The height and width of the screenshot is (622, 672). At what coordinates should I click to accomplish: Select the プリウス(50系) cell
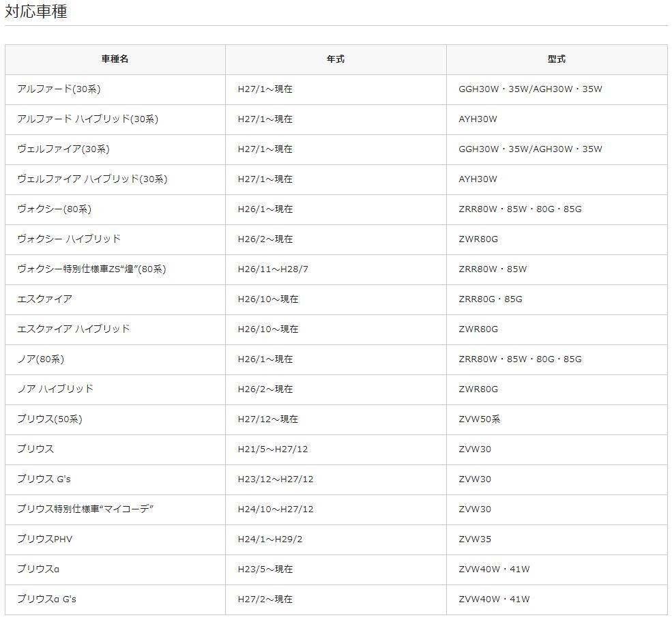pyautogui.click(x=115, y=419)
